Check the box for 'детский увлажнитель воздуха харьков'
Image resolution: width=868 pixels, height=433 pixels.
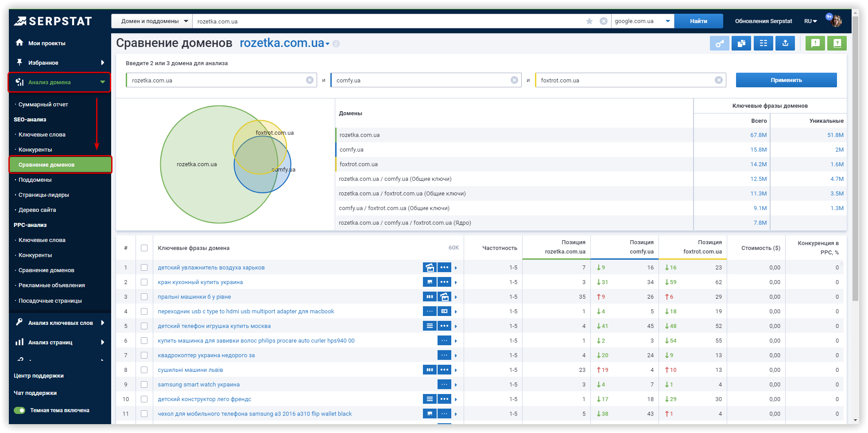point(144,268)
